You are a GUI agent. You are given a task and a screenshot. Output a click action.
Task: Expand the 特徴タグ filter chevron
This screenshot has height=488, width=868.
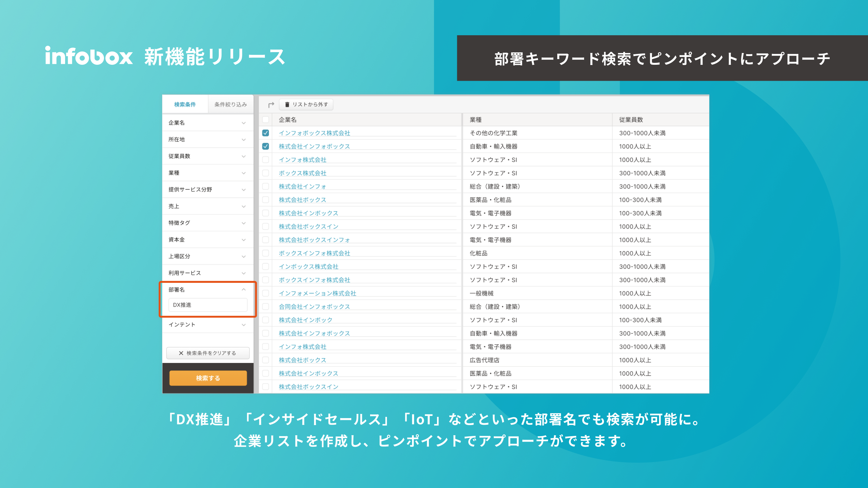pos(243,223)
